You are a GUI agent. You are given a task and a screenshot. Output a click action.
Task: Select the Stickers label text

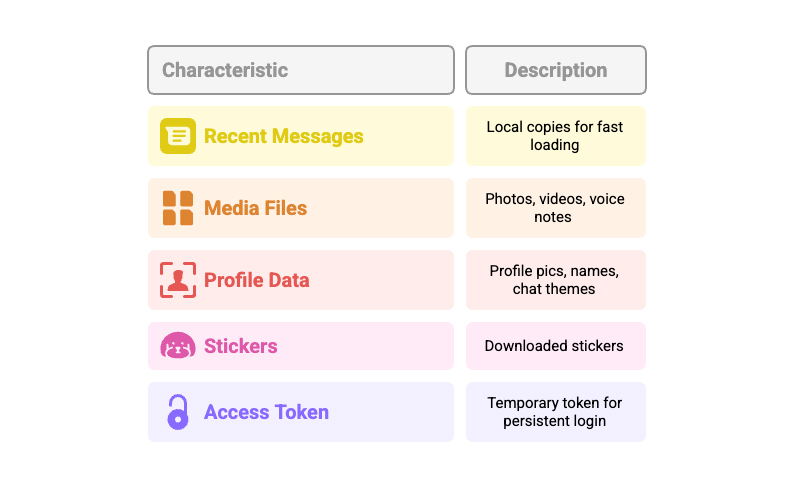[x=240, y=346]
